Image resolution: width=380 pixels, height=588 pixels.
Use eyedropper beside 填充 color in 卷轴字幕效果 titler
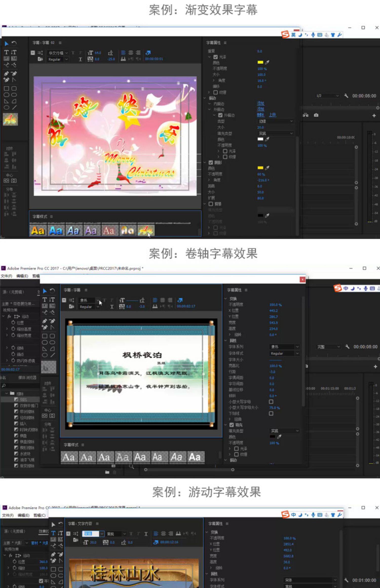coord(279,437)
